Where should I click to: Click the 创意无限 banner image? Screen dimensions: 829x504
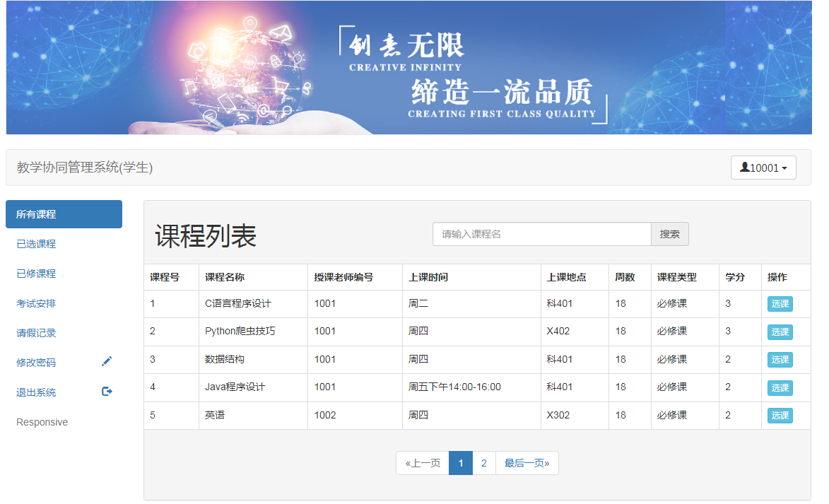pyautogui.click(x=408, y=67)
